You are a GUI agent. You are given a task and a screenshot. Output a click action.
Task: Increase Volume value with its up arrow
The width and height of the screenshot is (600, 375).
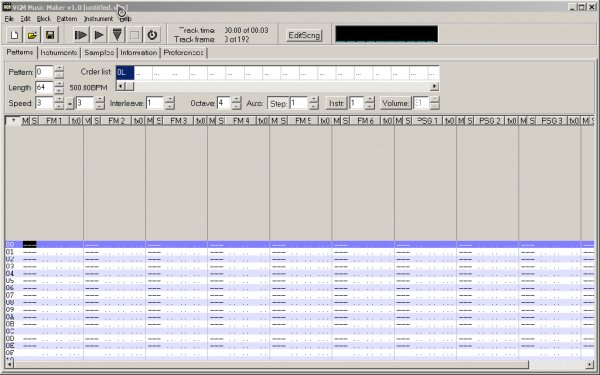tap(434, 99)
